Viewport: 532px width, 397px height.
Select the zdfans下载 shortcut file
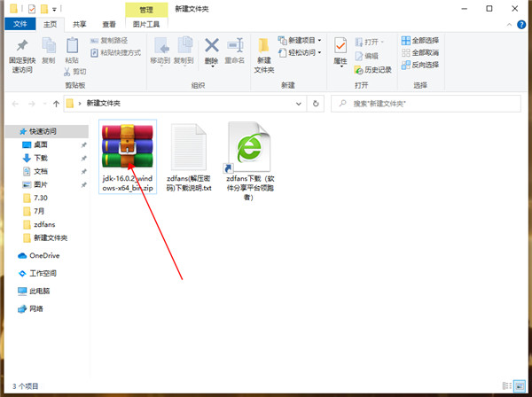(250, 161)
